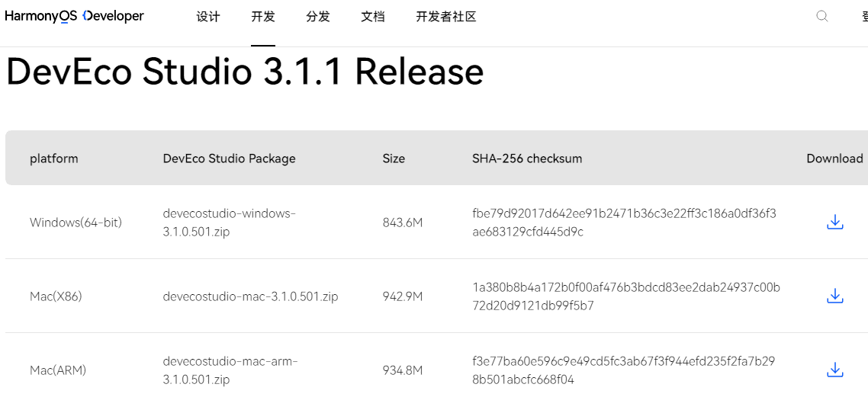The width and height of the screenshot is (868, 397).
Task: Download the Mac(ARM) package
Action: [835, 370]
